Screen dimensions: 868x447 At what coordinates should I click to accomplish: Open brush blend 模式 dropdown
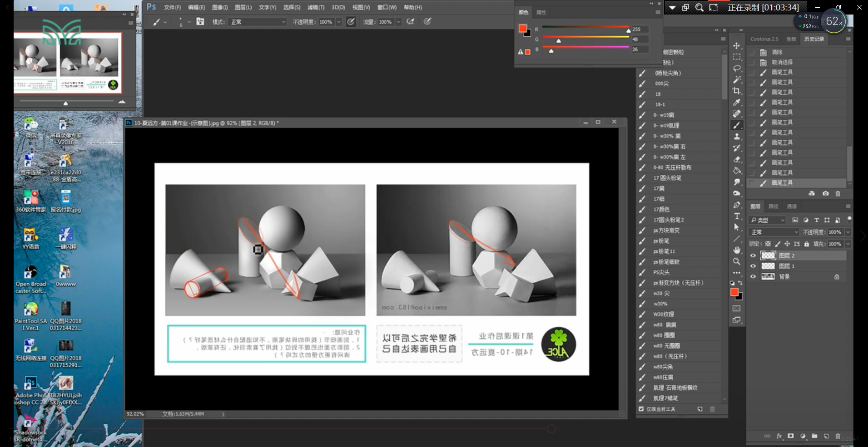258,22
